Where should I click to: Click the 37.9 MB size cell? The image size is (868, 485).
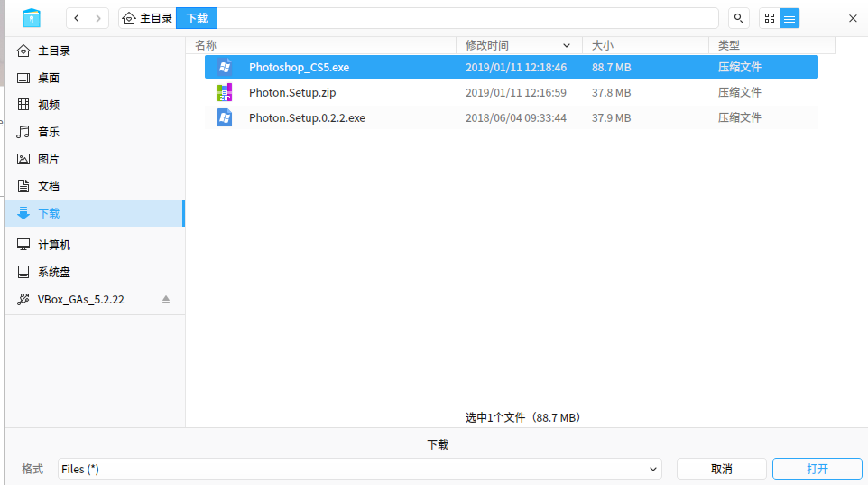pos(611,117)
